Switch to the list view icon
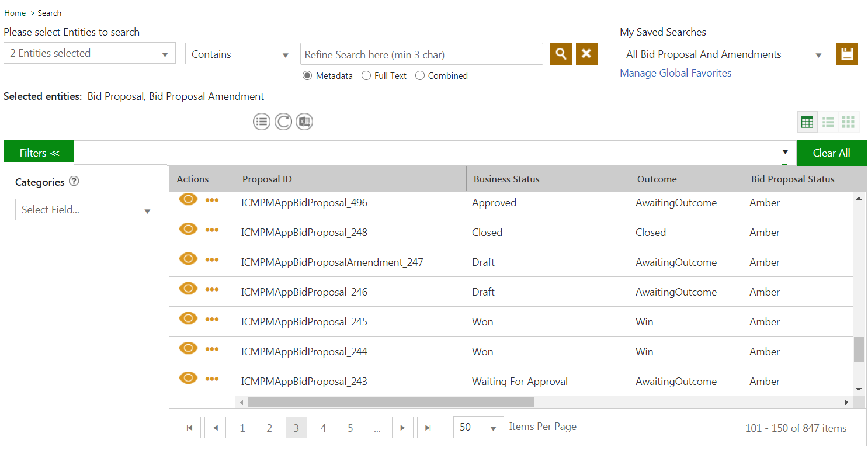The image size is (868, 454). [x=828, y=122]
